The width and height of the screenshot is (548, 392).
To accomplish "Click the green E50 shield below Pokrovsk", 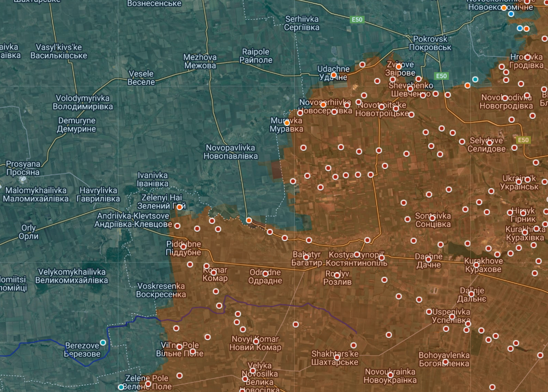I will (441, 76).
